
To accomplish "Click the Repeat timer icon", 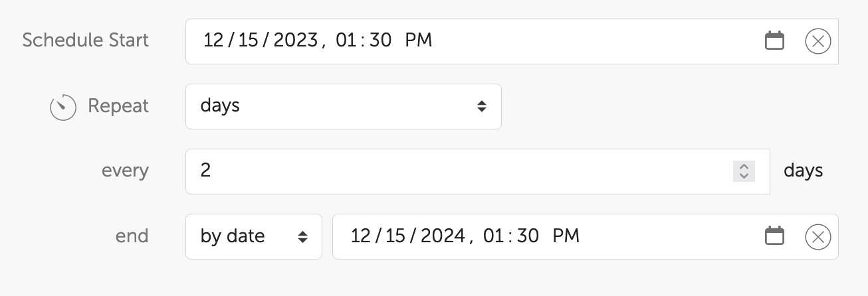I will [62, 107].
